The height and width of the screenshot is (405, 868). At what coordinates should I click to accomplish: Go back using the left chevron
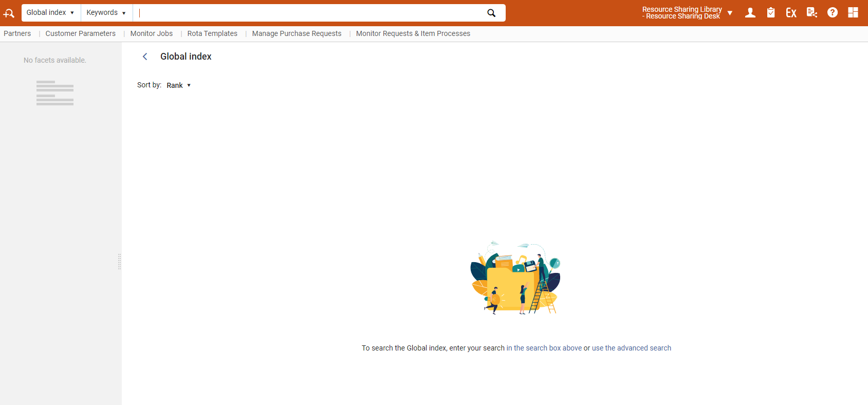coord(145,57)
